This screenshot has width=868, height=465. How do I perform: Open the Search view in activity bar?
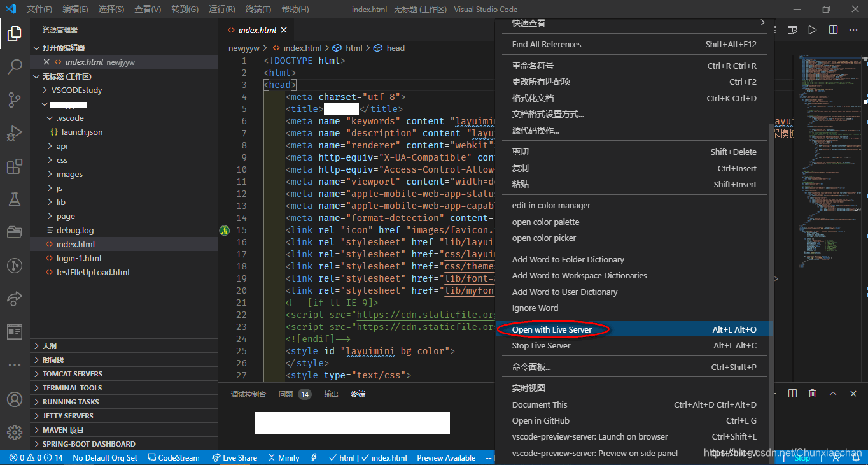pos(15,66)
